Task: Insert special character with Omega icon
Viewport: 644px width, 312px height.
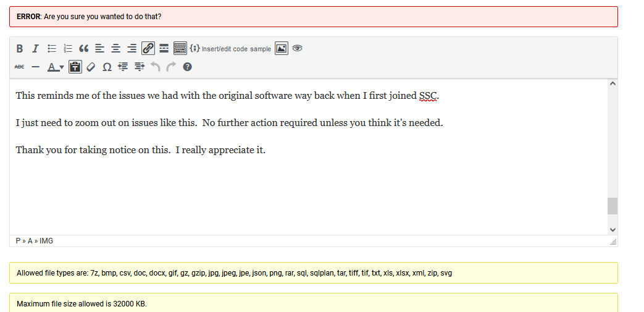Action: [107, 67]
